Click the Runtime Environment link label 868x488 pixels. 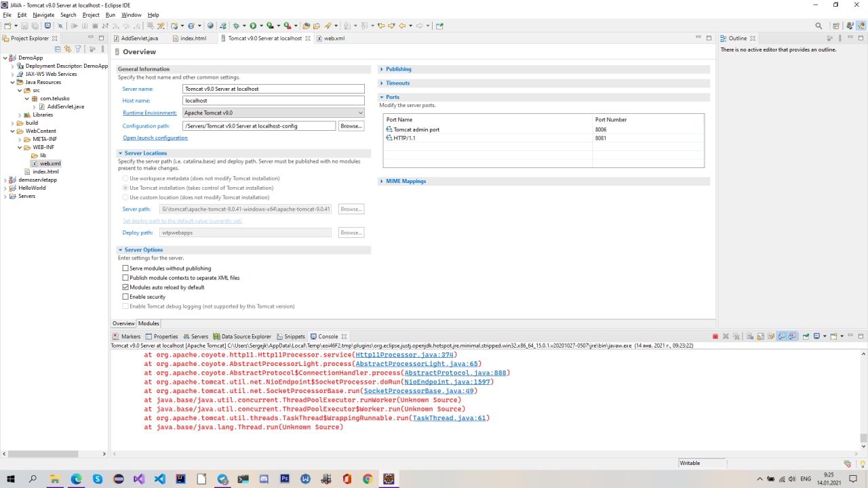[150, 113]
